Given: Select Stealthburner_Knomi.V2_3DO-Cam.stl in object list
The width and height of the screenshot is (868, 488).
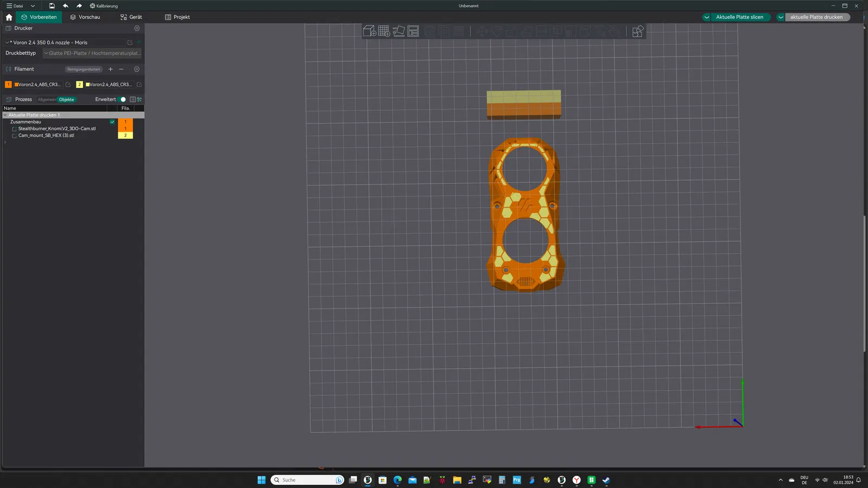Looking at the screenshot, I should 57,129.
